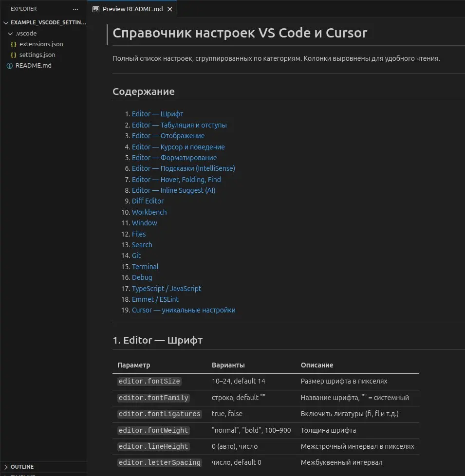Collapse the .vscode folder chevron
The height and width of the screenshot is (476, 465).
[x=10, y=34]
